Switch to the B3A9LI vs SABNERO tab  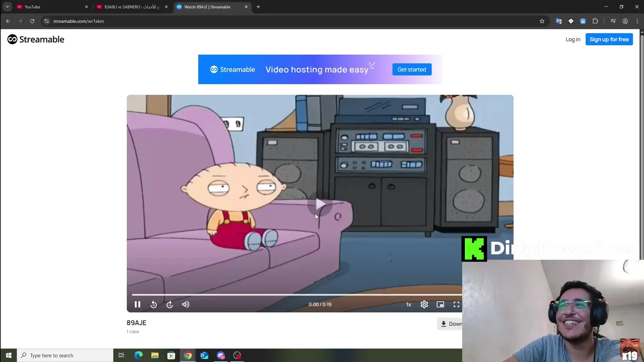(132, 7)
